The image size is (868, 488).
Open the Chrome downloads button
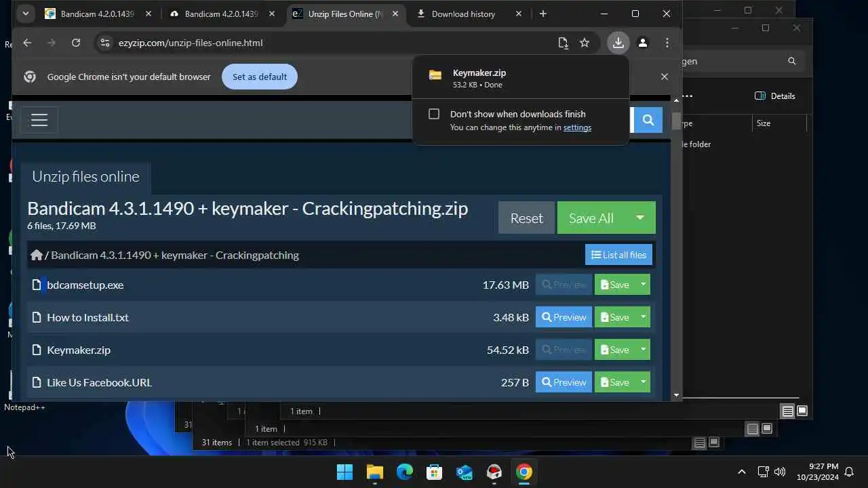[x=618, y=43]
